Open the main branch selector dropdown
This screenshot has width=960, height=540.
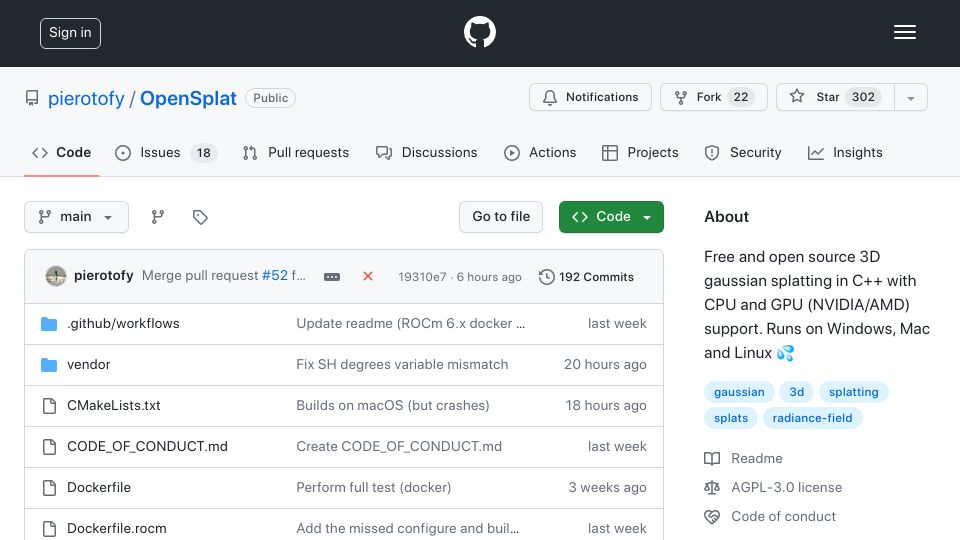tap(77, 217)
